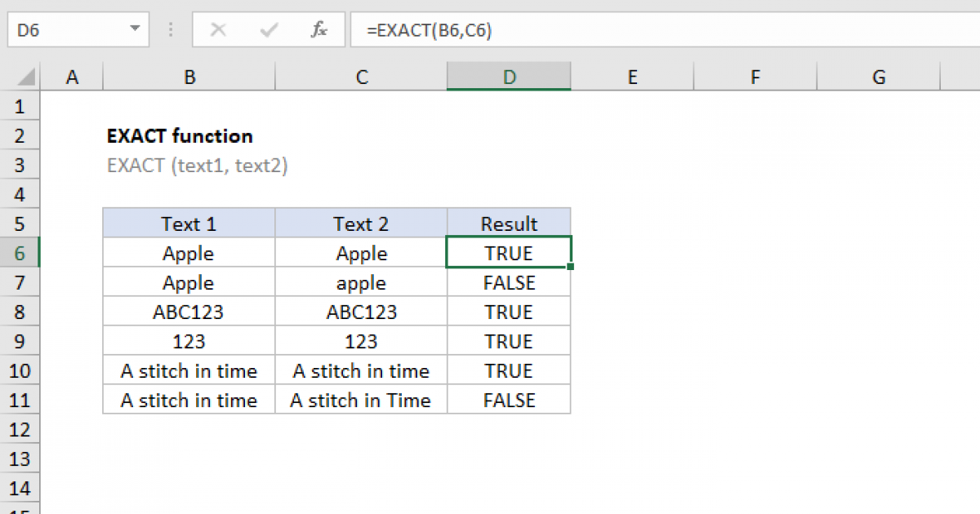Screen dimensions: 980x514
Task: Expand column B by clicking its header
Action: coord(189,76)
